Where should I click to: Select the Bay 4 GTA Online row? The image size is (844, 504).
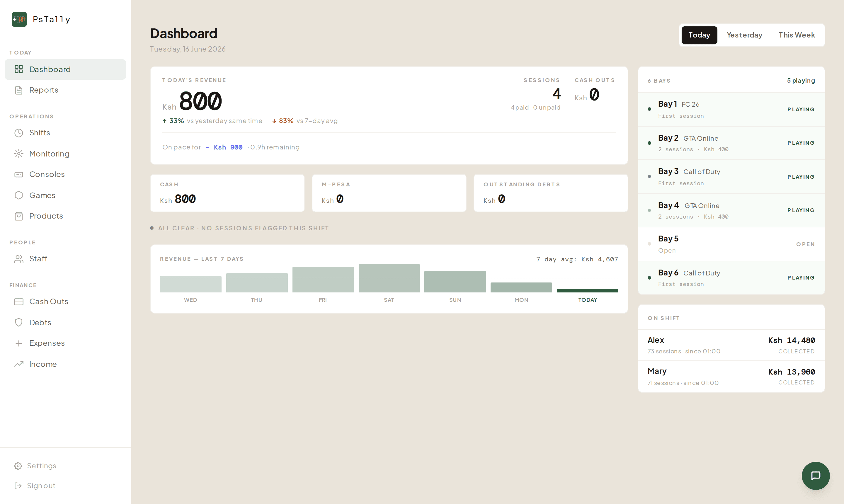pyautogui.click(x=731, y=210)
